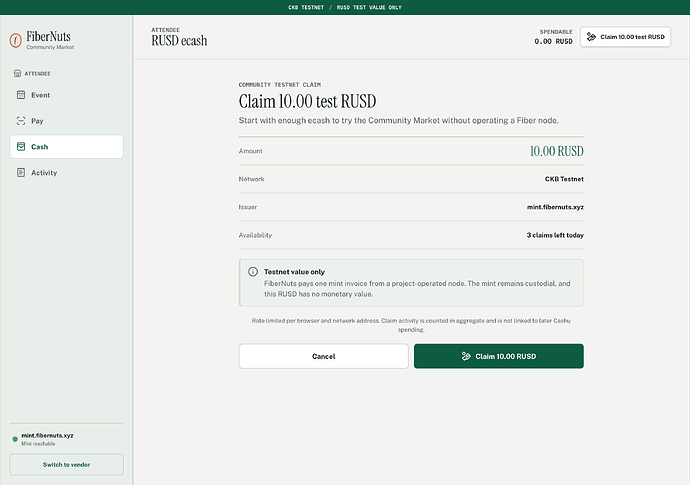Click the RUSD TEST VALUE ONLY banner text

369,7
